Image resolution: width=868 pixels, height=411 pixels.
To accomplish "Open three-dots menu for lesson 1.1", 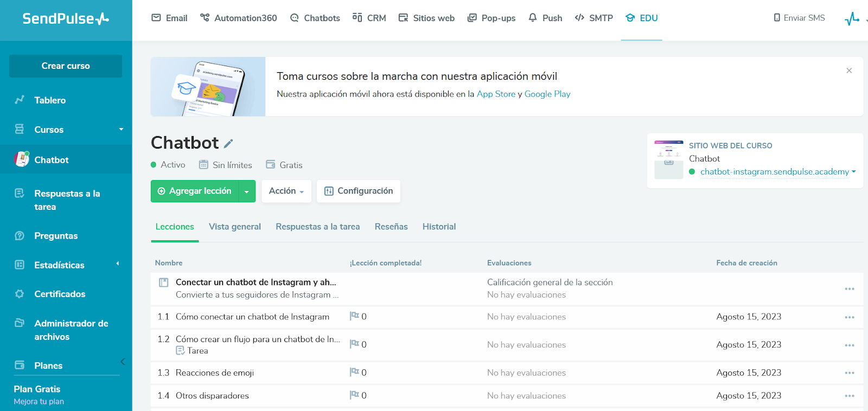I will pos(849,317).
